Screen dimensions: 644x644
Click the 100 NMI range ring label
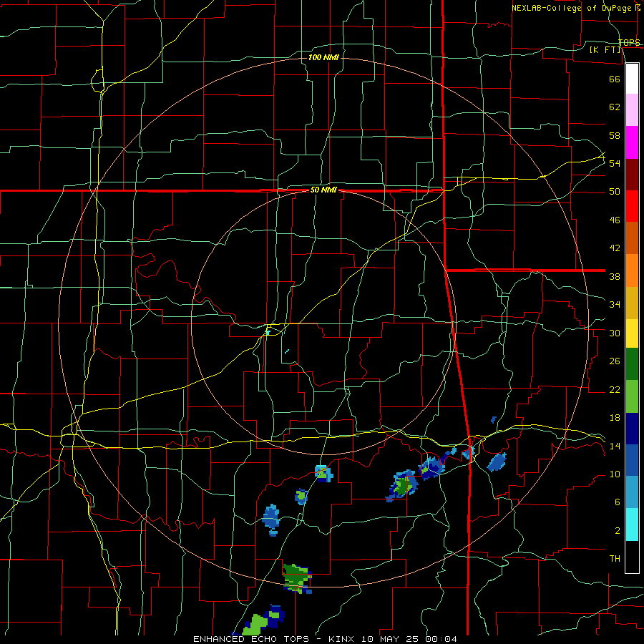click(323, 57)
